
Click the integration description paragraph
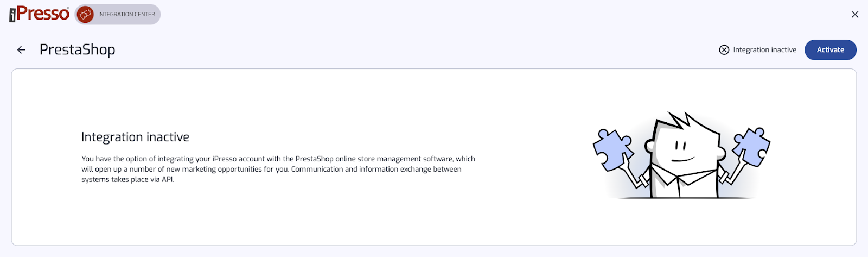pyautogui.click(x=278, y=169)
